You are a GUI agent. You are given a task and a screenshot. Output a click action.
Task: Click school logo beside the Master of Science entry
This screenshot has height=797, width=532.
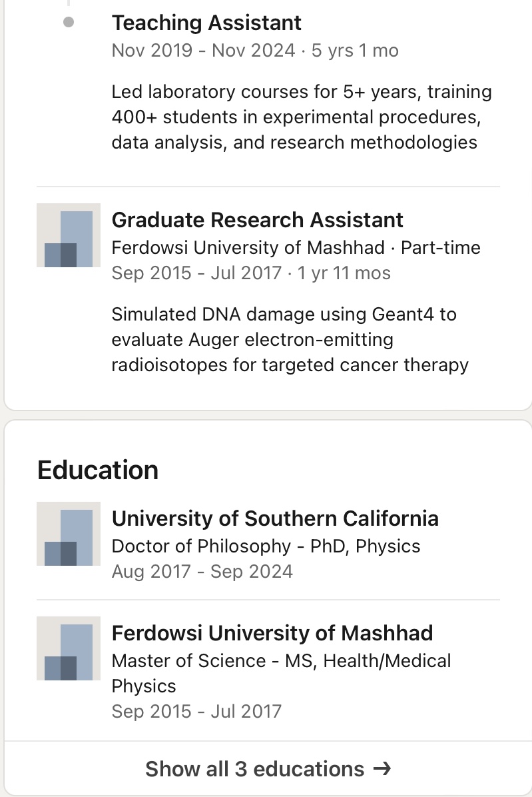(x=69, y=648)
